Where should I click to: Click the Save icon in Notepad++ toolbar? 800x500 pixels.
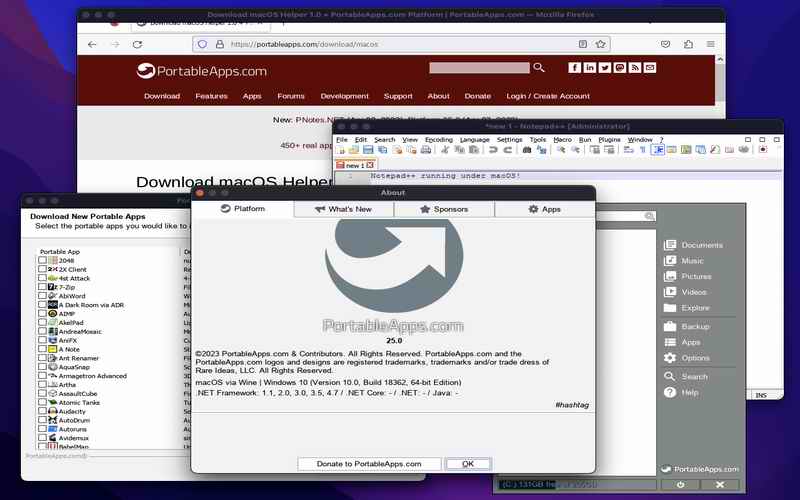[368, 150]
